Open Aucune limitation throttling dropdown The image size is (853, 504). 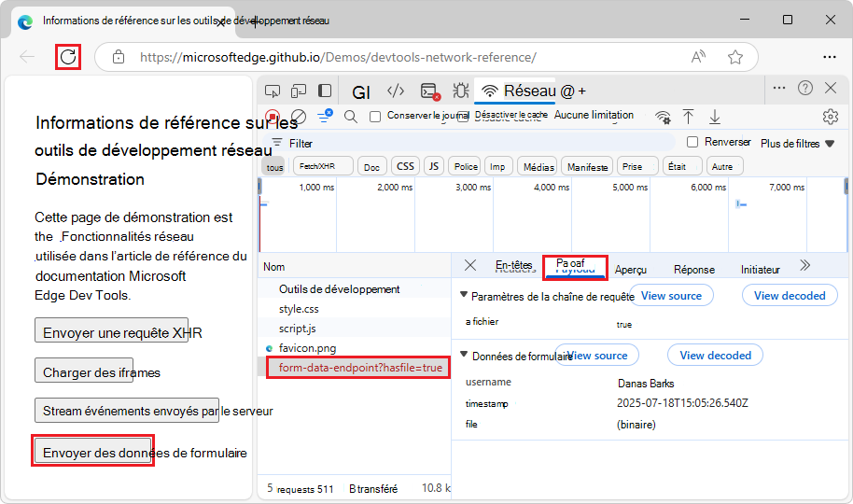(x=594, y=116)
